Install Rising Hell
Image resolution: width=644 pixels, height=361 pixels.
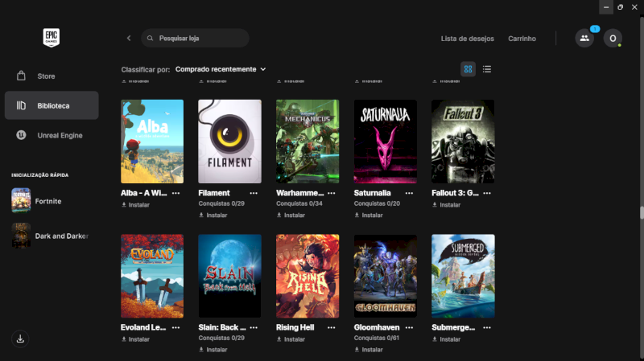point(291,339)
